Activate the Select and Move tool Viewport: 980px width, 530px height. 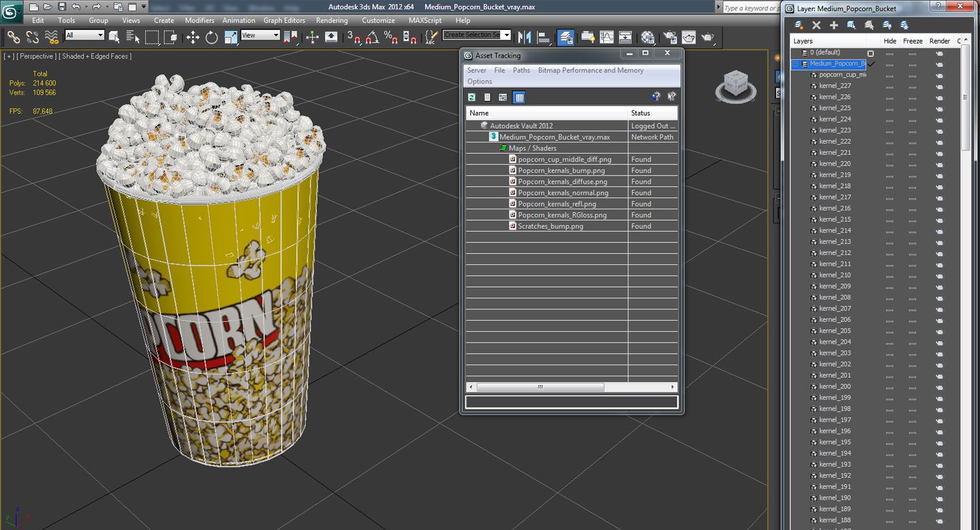coord(193,37)
